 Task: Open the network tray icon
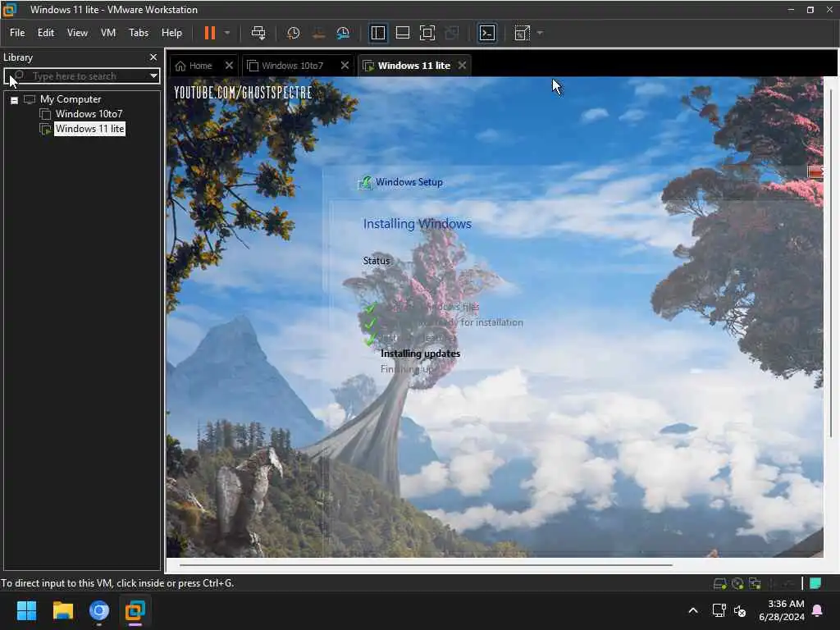(x=719, y=610)
